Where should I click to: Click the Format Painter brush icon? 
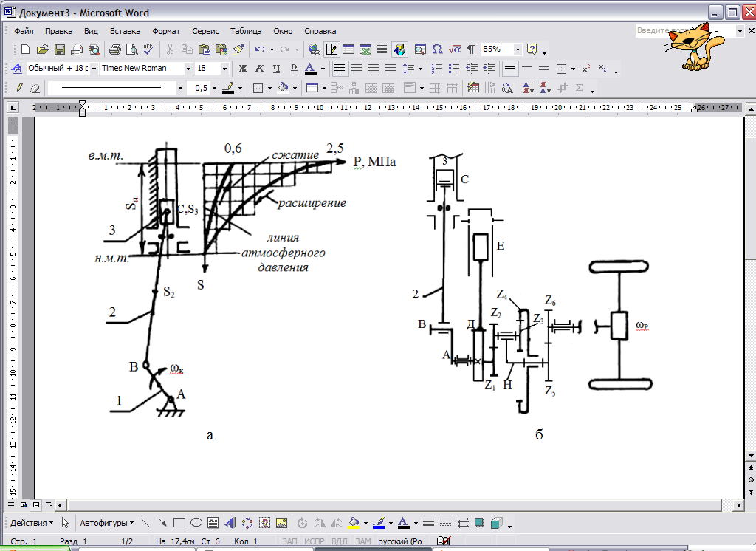238,49
